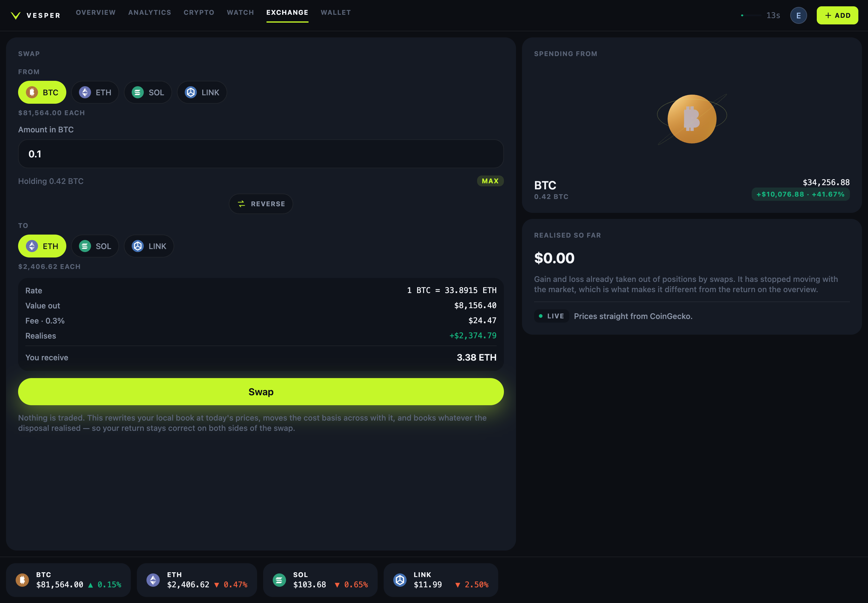
Task: Click the Ethereum icon in footer ticker
Action: (153, 580)
